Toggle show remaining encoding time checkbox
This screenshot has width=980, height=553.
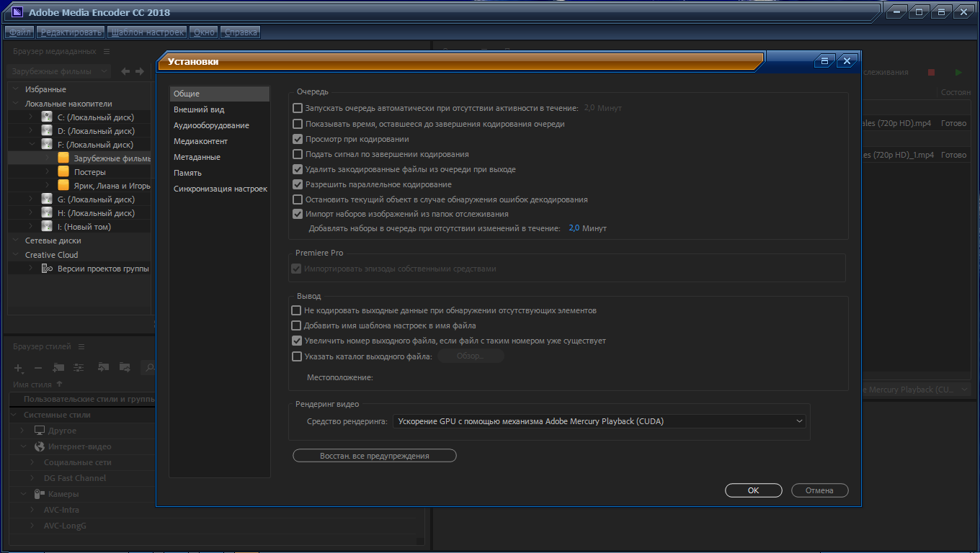297,124
